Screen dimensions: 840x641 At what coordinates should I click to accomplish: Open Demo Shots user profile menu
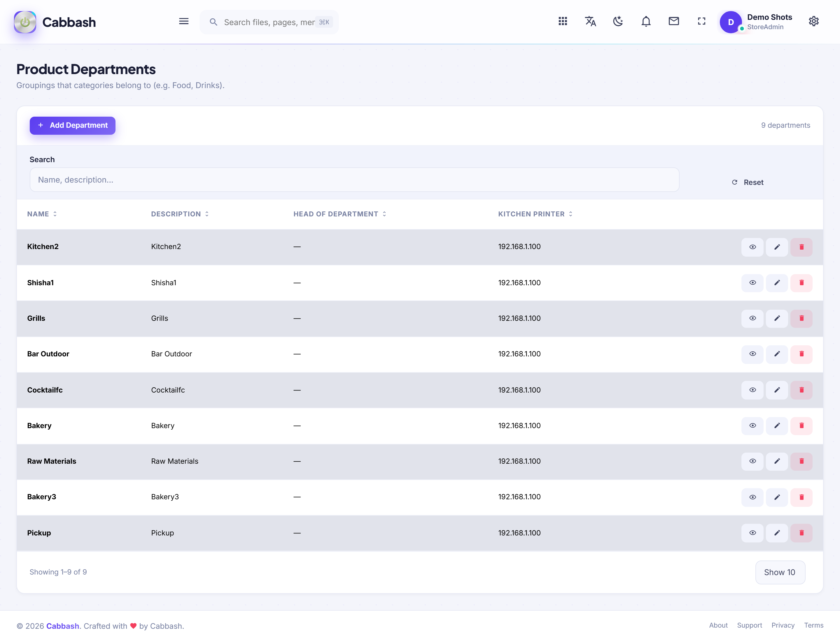(756, 22)
